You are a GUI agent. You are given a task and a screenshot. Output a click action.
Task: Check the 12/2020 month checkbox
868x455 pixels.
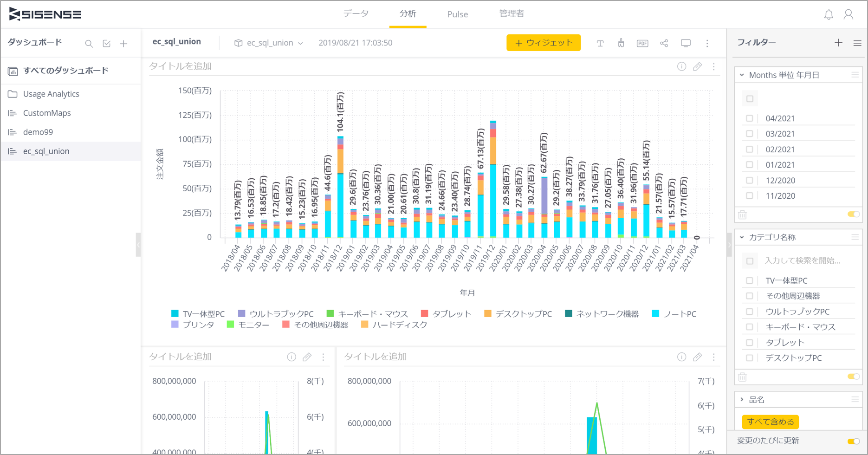point(749,180)
